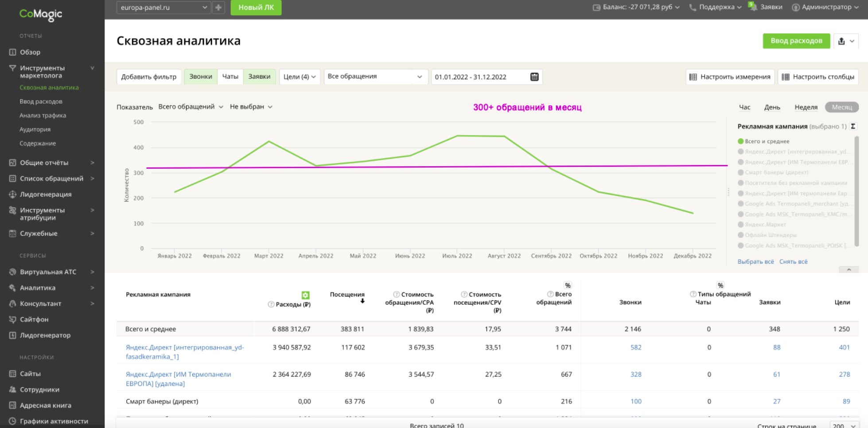Click the Сайты settings icon

click(x=12, y=374)
